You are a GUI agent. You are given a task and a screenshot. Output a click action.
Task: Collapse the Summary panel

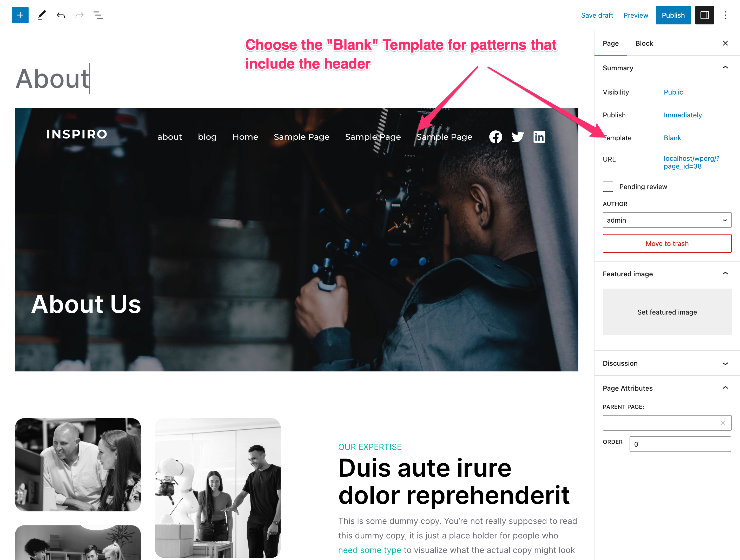pyautogui.click(x=725, y=68)
